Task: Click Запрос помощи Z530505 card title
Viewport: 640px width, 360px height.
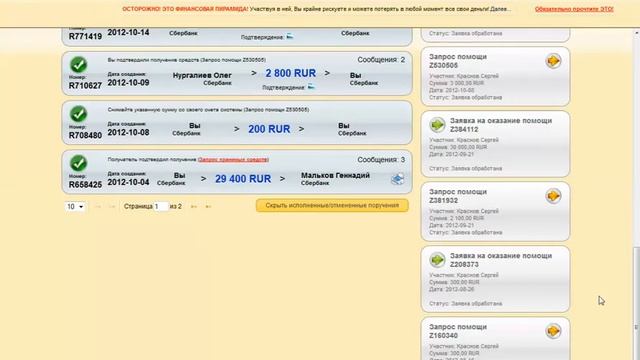Action: tap(458, 61)
